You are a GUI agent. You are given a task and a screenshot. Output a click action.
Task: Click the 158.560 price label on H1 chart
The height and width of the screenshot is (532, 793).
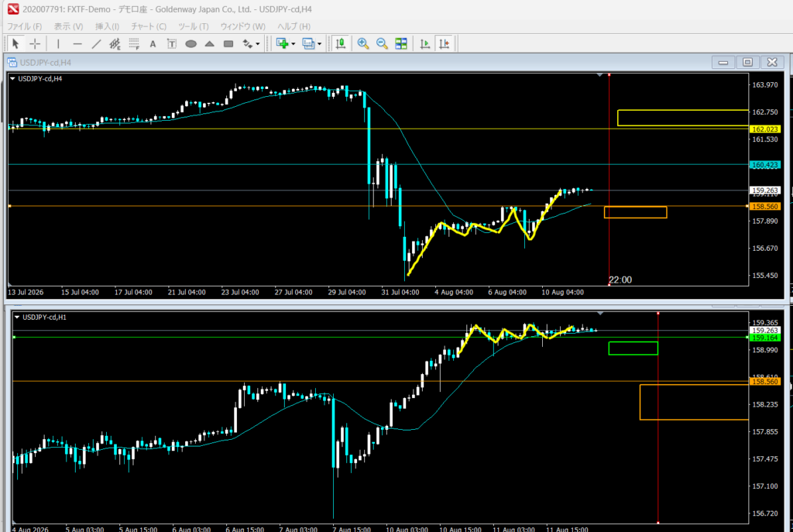point(765,381)
